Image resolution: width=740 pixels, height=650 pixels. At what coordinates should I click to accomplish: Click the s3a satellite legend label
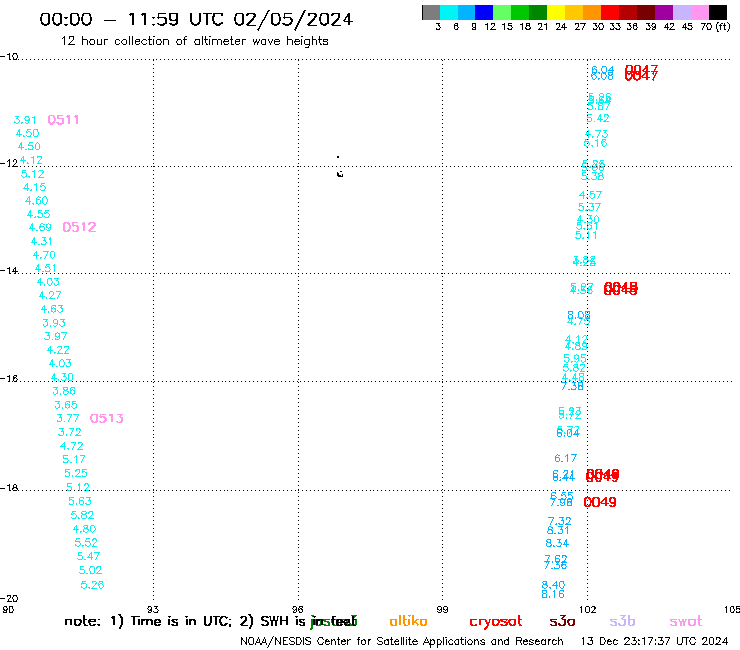tap(562, 621)
